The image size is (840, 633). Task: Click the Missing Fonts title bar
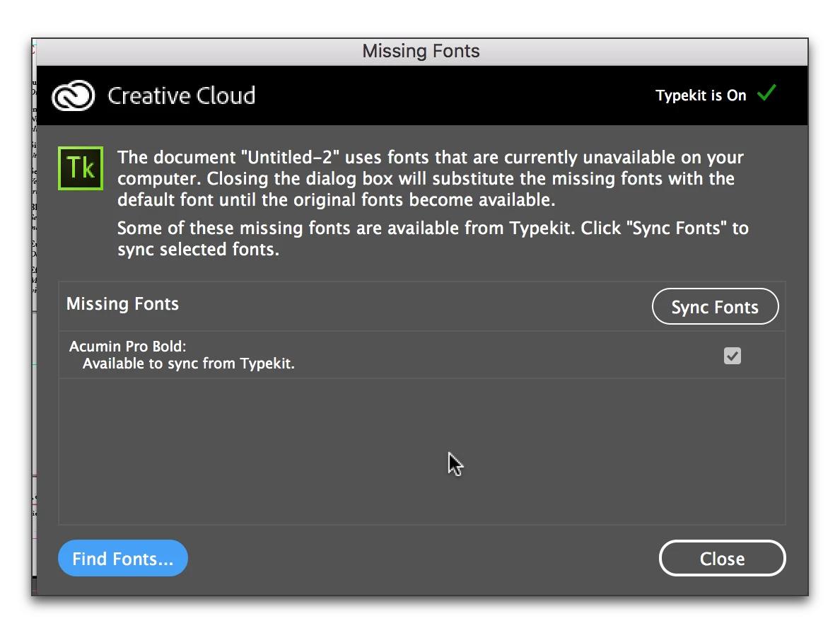tap(421, 52)
